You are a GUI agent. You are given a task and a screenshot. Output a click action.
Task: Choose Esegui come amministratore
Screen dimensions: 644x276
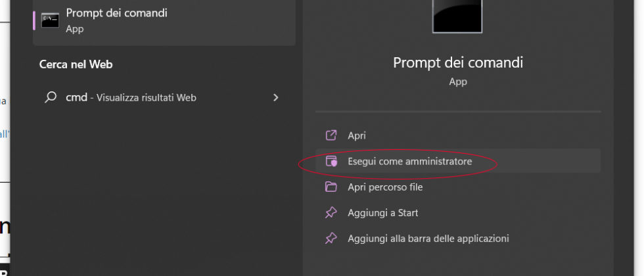pos(409,161)
